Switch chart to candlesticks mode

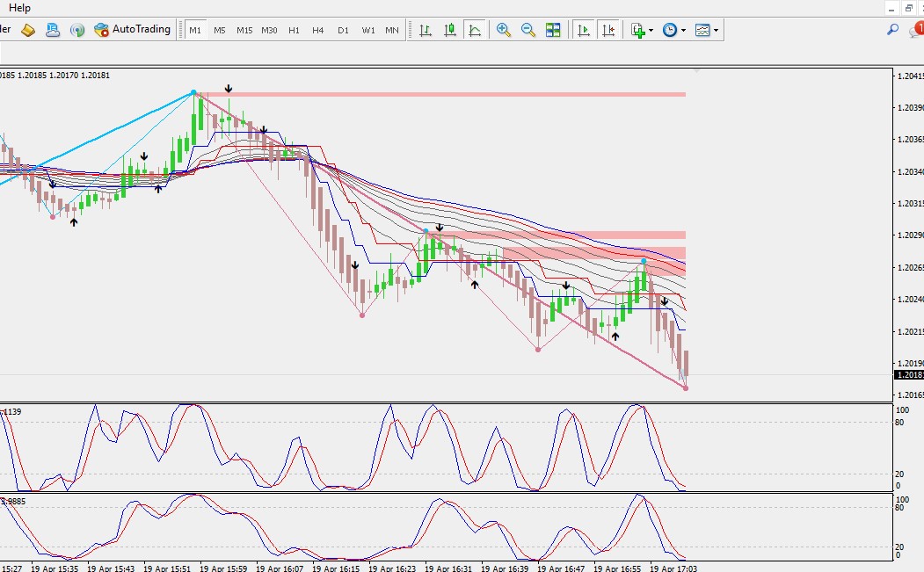(x=450, y=30)
